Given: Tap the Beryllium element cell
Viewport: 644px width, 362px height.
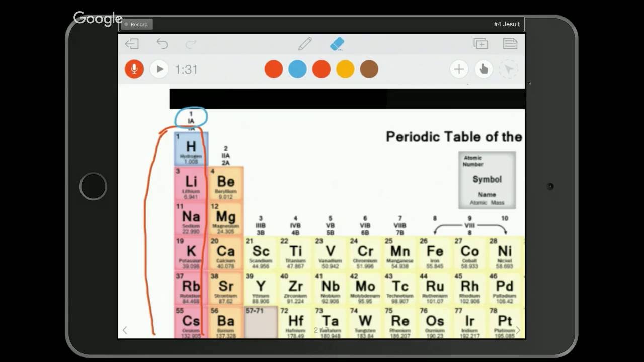Looking at the screenshot, I should (225, 184).
